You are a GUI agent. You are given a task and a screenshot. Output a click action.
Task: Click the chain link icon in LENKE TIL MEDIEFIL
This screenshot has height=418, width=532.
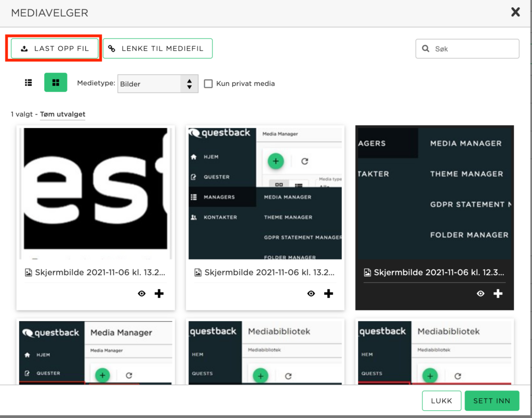112,48
